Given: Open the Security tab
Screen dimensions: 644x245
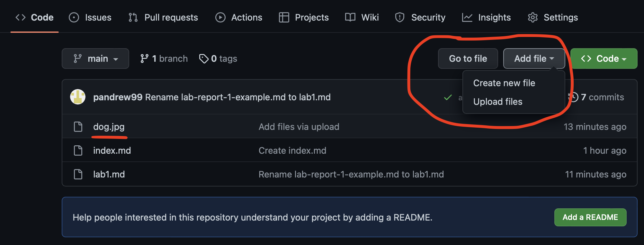Looking at the screenshot, I should click(420, 17).
